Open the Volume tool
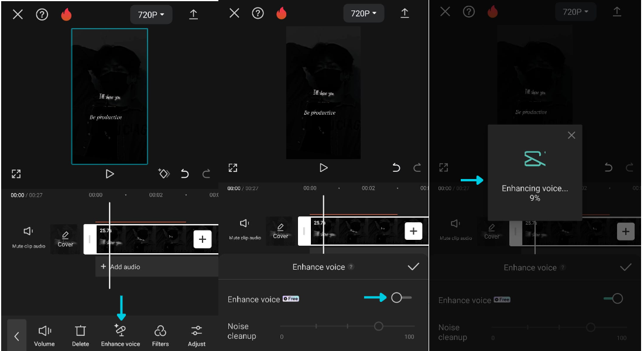Viewport: 644px width, 351px height. (x=44, y=336)
